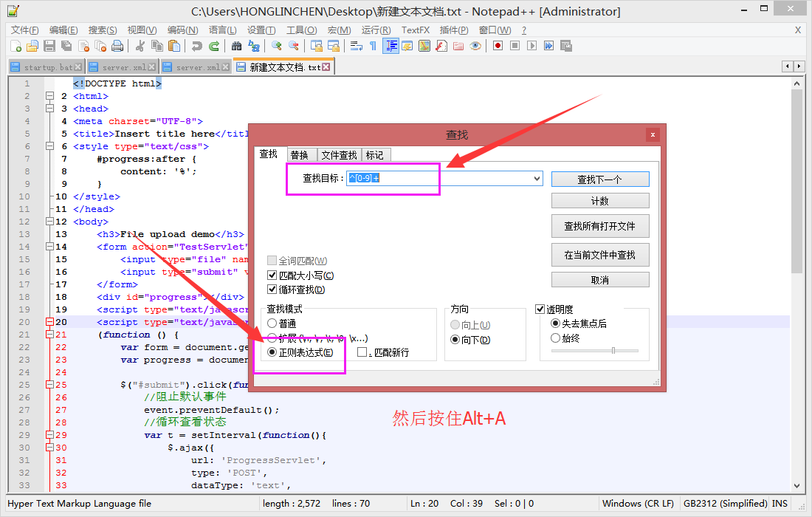Screen dimensions: 812x517
Task: Collapse the script fold on line 20
Action: pyautogui.click(x=49, y=322)
